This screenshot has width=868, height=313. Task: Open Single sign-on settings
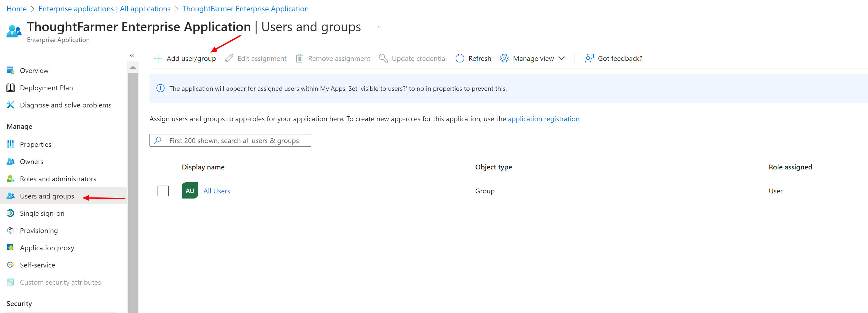pyautogui.click(x=42, y=213)
